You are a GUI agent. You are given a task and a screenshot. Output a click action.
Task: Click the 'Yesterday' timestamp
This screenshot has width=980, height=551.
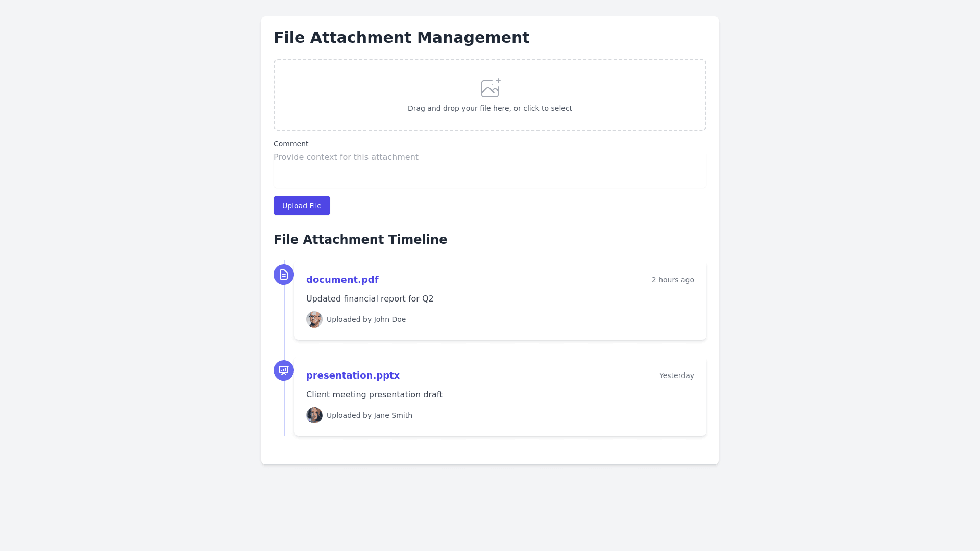[x=676, y=375]
